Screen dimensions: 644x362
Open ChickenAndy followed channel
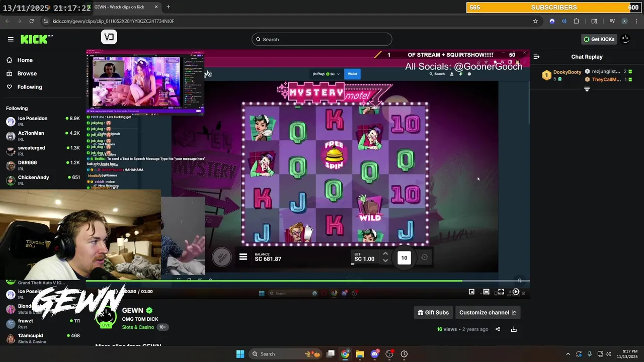[43, 180]
